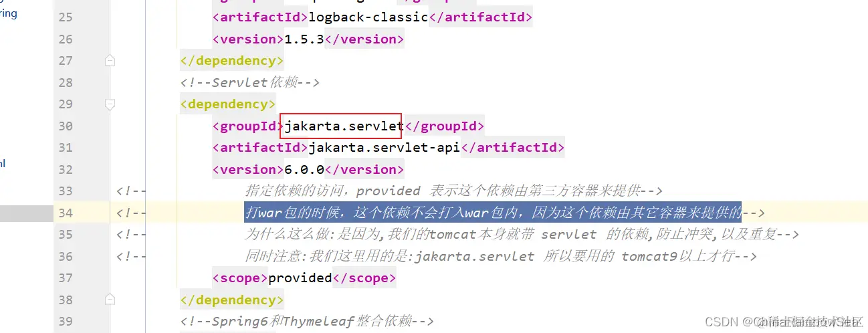Place cursor in version value "1.5.3"

tap(304, 39)
